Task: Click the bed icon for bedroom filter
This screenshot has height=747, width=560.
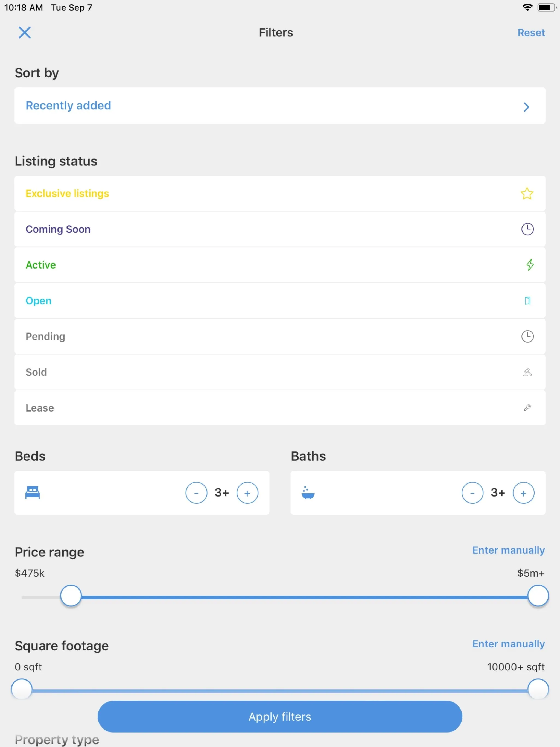Action: [32, 493]
